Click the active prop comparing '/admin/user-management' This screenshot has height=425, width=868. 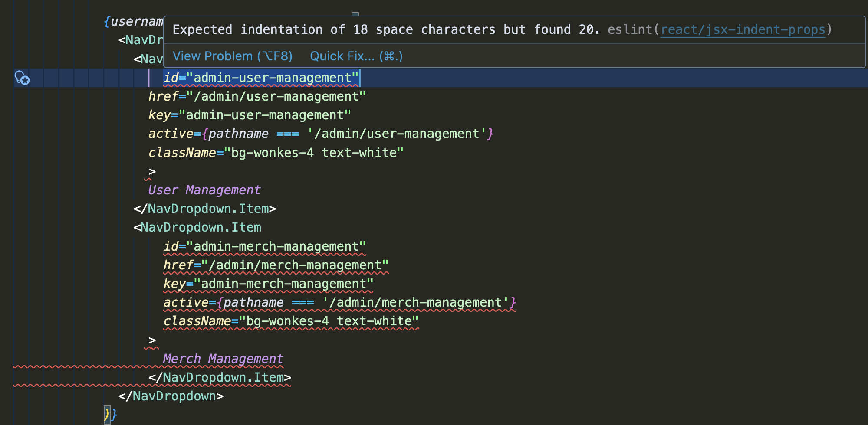pos(321,134)
